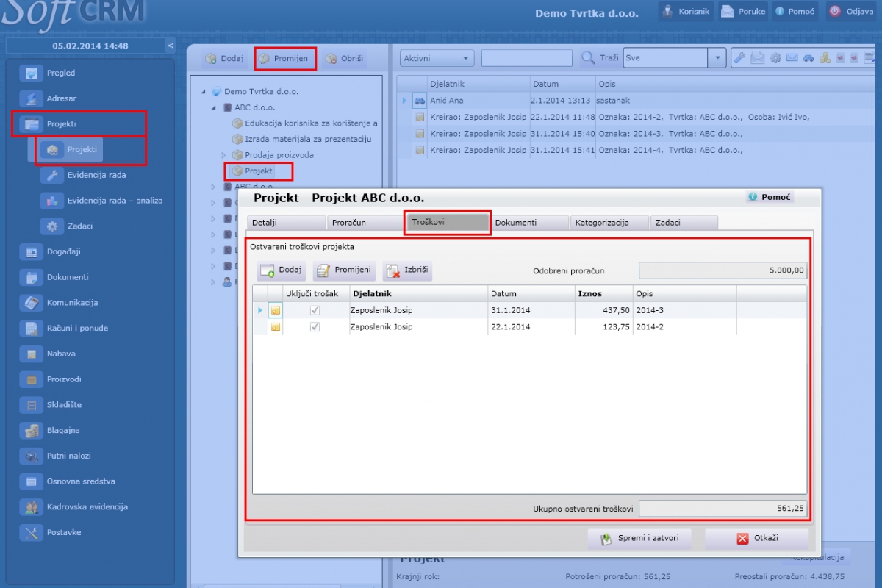
Task: Open the Proizvodi module
Action: point(52,379)
